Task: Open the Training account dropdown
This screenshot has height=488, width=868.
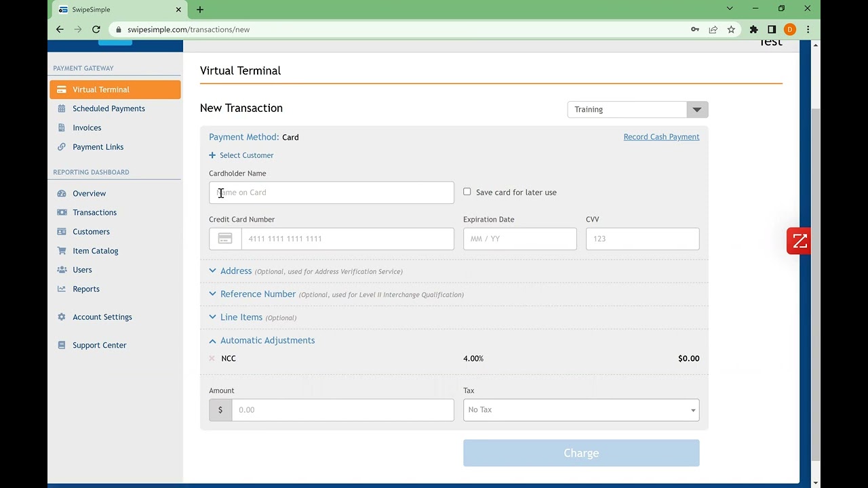Action: 637,109
